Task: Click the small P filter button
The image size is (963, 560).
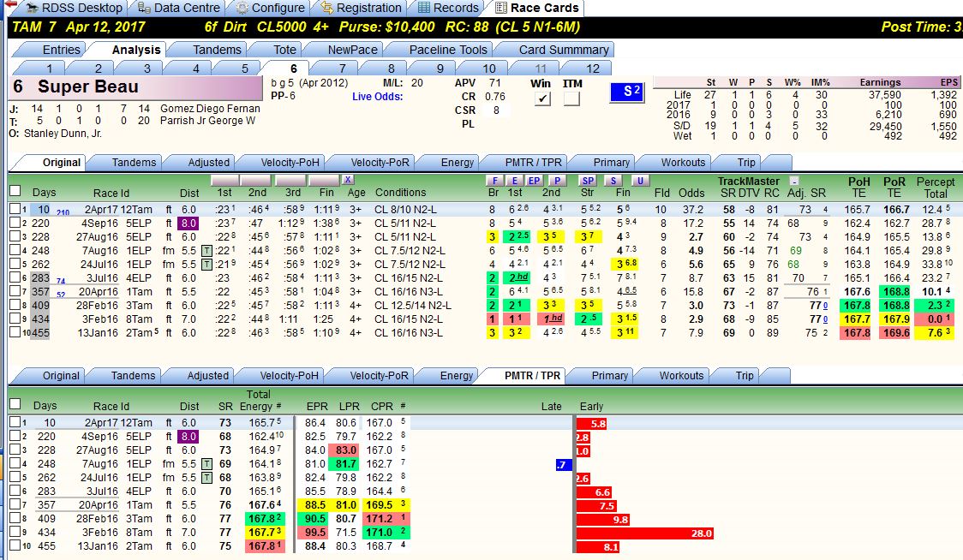Action: [x=557, y=181]
